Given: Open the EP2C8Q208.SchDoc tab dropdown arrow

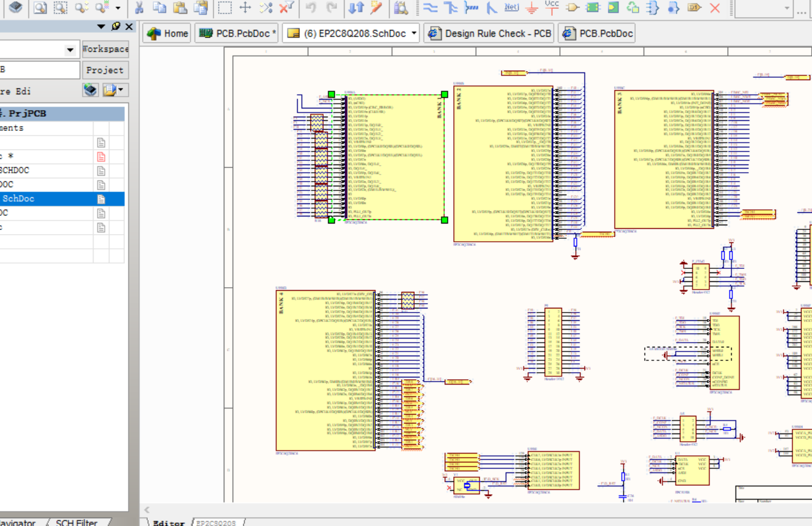Looking at the screenshot, I should [x=414, y=34].
